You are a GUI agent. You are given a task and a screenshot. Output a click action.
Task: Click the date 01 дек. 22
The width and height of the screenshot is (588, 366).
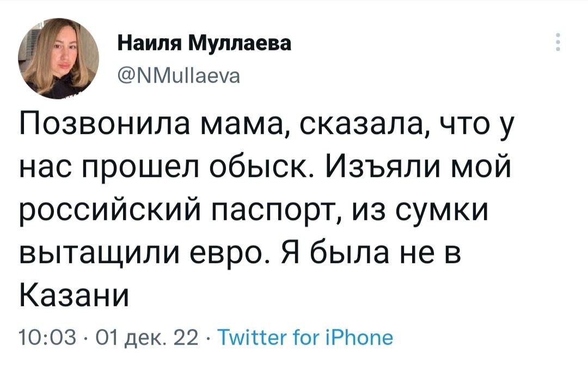[x=146, y=338]
